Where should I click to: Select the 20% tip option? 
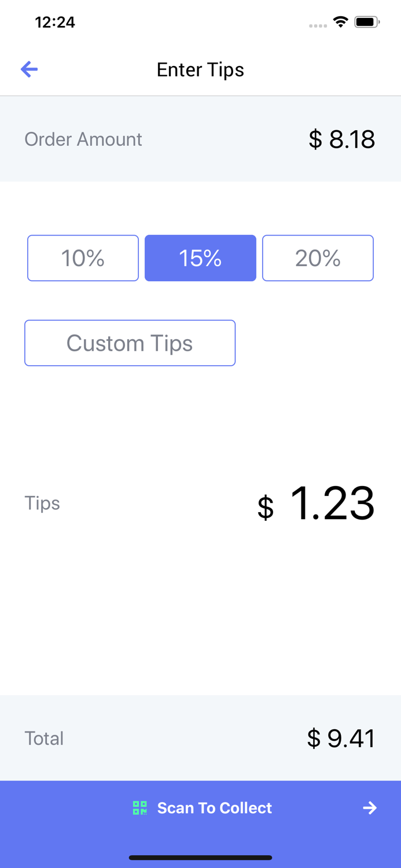point(318,258)
